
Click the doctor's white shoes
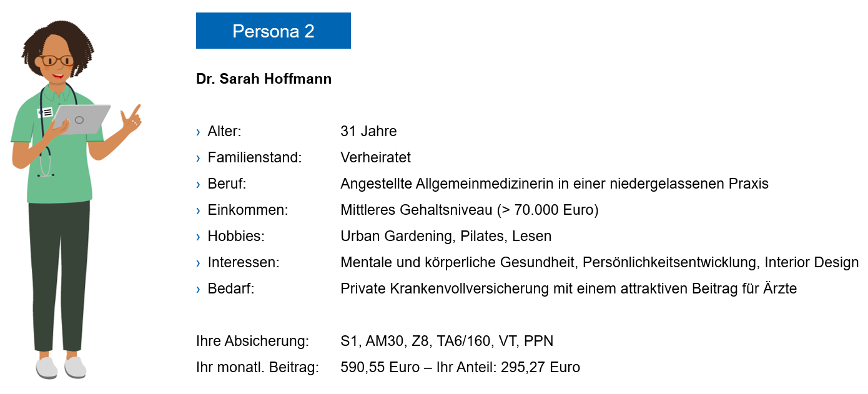click(x=61, y=367)
